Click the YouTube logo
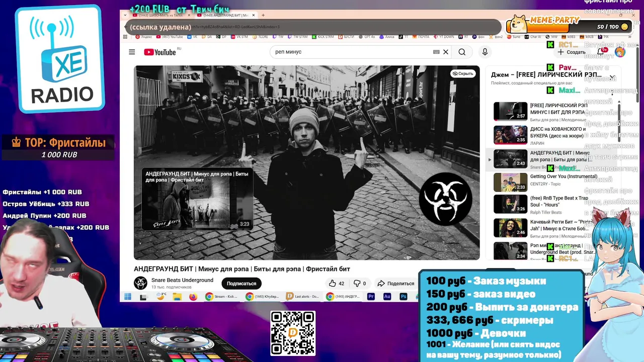Image resolution: width=644 pixels, height=362 pixels. 159,52
